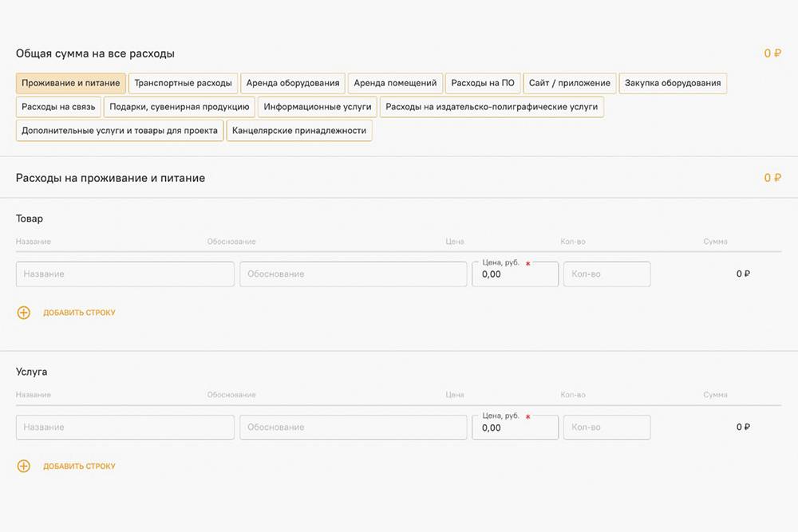Screen dimensions: 798x532
Task: Select the Расходы на связь tab
Action: (x=58, y=107)
